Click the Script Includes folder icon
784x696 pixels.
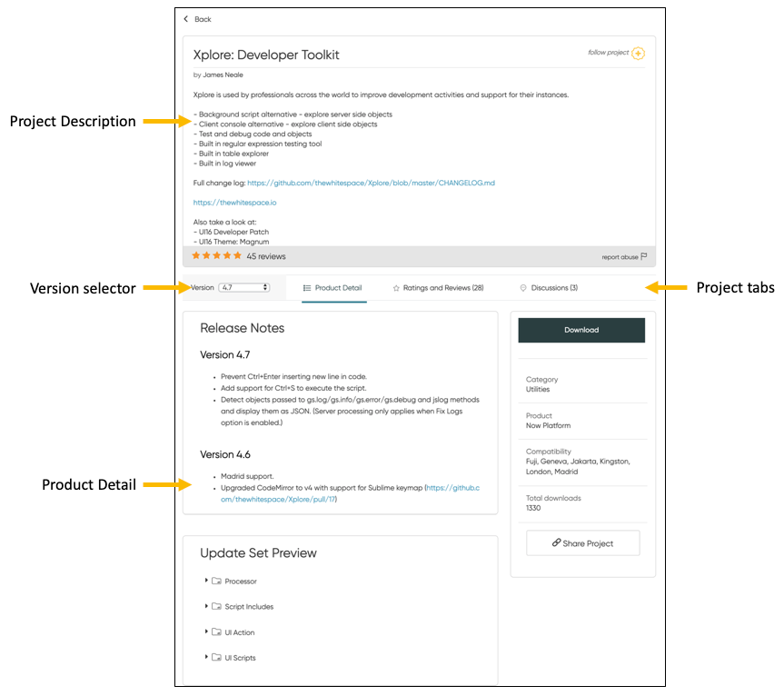216,607
